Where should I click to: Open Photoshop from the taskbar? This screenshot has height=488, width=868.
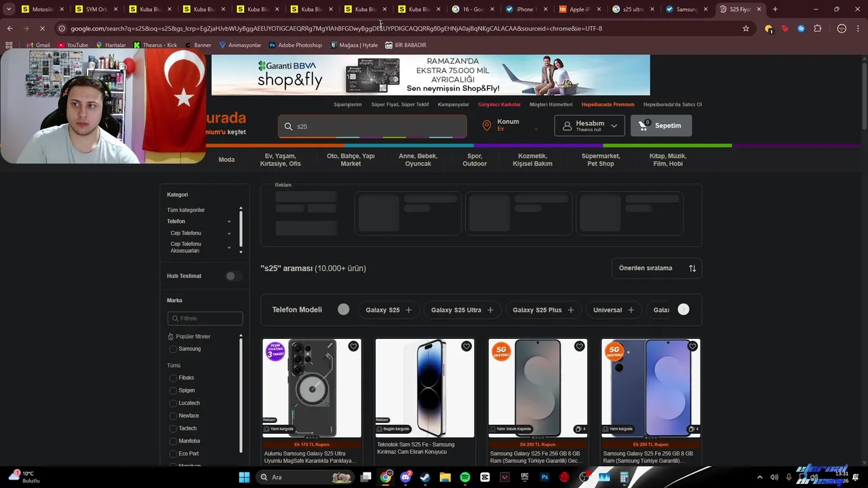point(545,477)
